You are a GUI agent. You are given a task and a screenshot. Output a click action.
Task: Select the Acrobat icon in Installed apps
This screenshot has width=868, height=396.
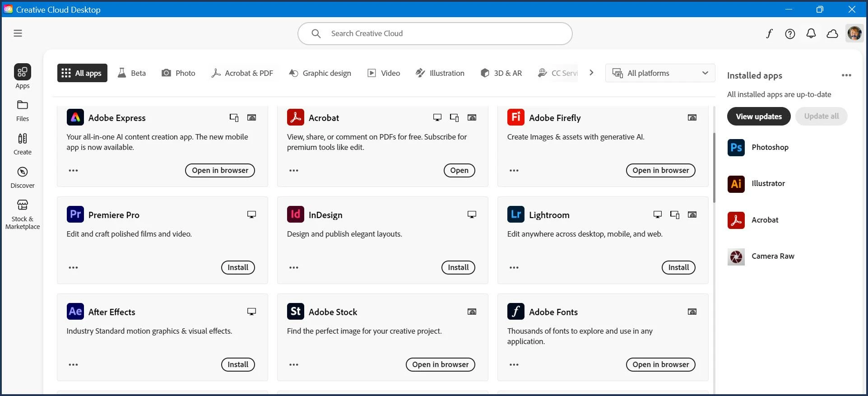[x=736, y=220]
